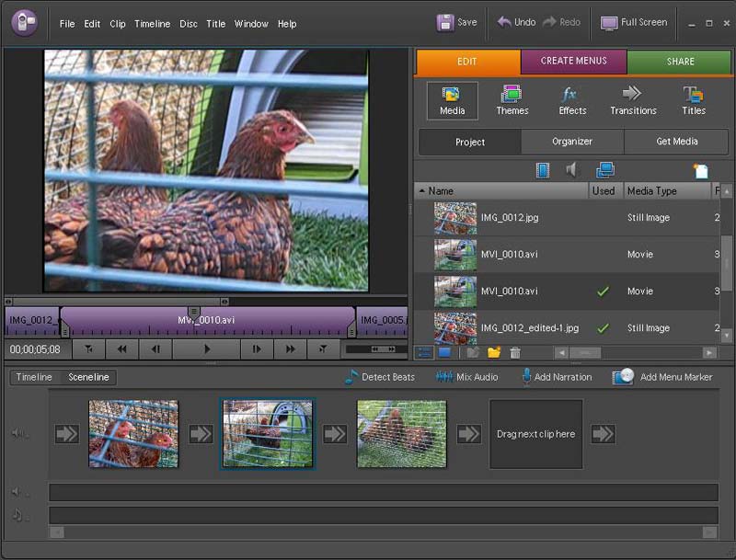Open the Transitions panel
This screenshot has height=560, width=736.
(633, 100)
